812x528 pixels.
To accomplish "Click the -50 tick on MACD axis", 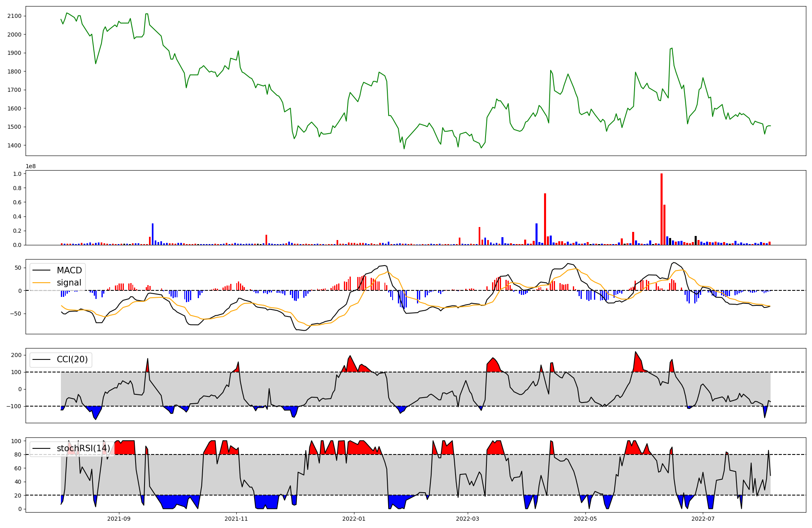I will click(15, 314).
